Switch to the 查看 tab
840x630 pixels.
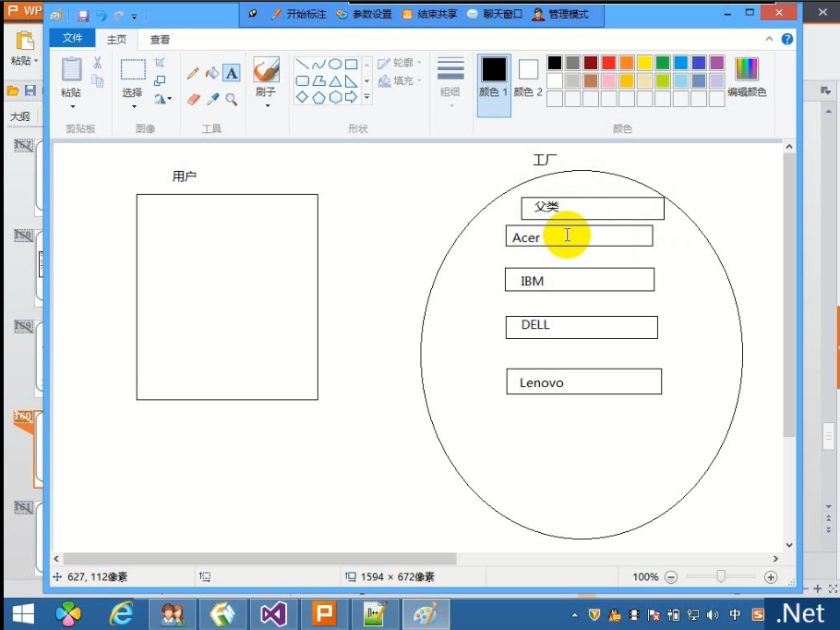tap(160, 39)
